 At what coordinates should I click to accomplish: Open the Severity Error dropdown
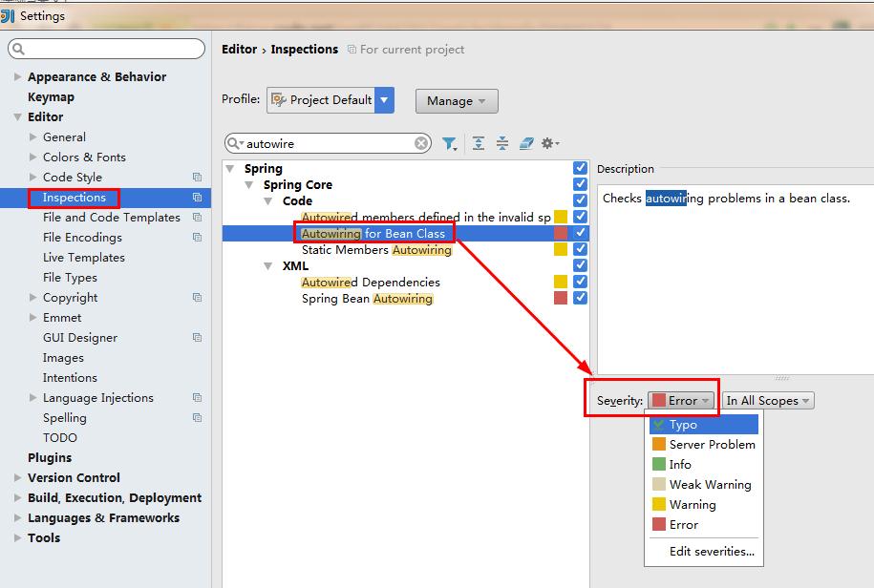(681, 400)
